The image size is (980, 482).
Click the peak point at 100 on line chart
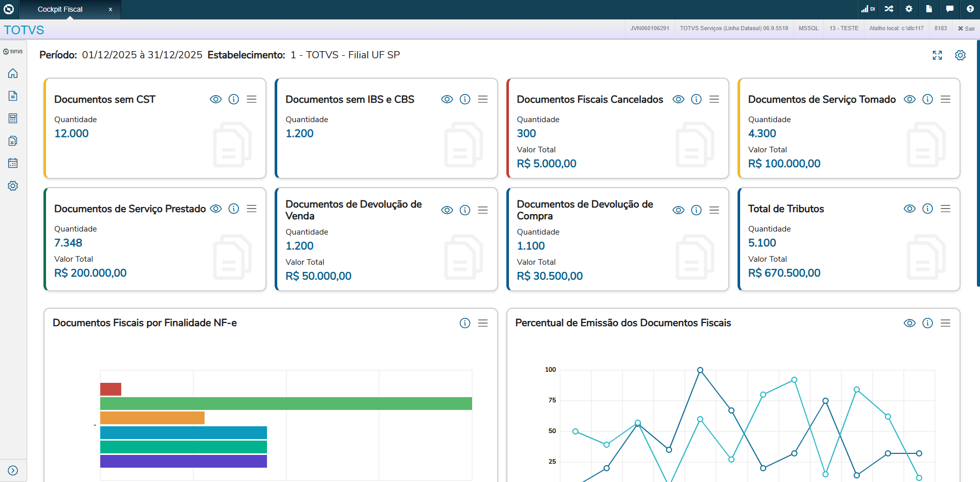[700, 370]
